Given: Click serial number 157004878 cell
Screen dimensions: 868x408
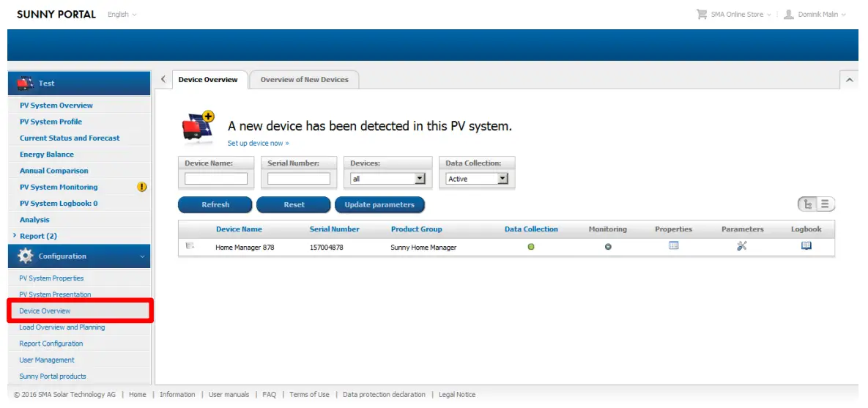Looking at the screenshot, I should pyautogui.click(x=327, y=248).
